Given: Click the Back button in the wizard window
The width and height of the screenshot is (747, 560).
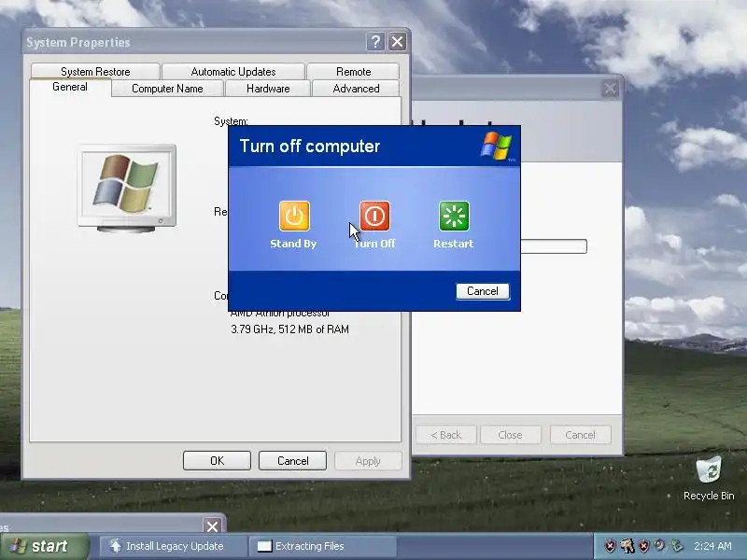Looking at the screenshot, I should (x=446, y=435).
